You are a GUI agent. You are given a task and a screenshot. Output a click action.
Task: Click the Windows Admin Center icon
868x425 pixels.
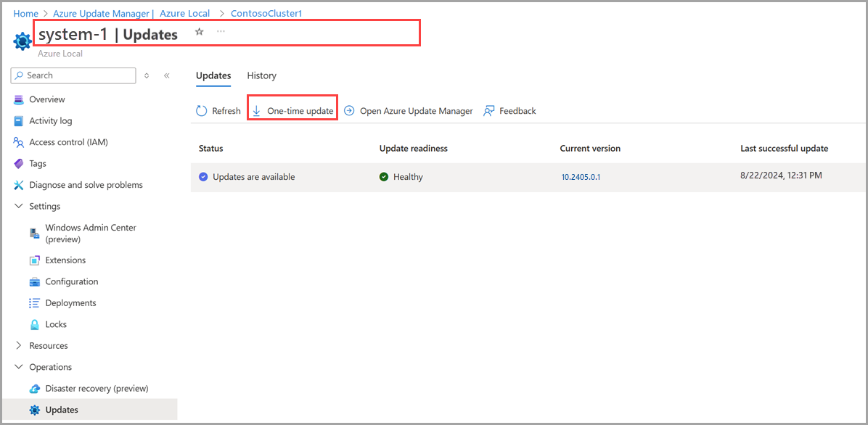(35, 234)
